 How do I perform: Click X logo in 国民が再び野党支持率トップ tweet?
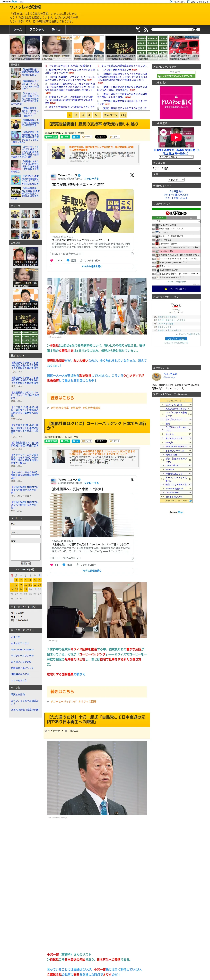(132, 175)
